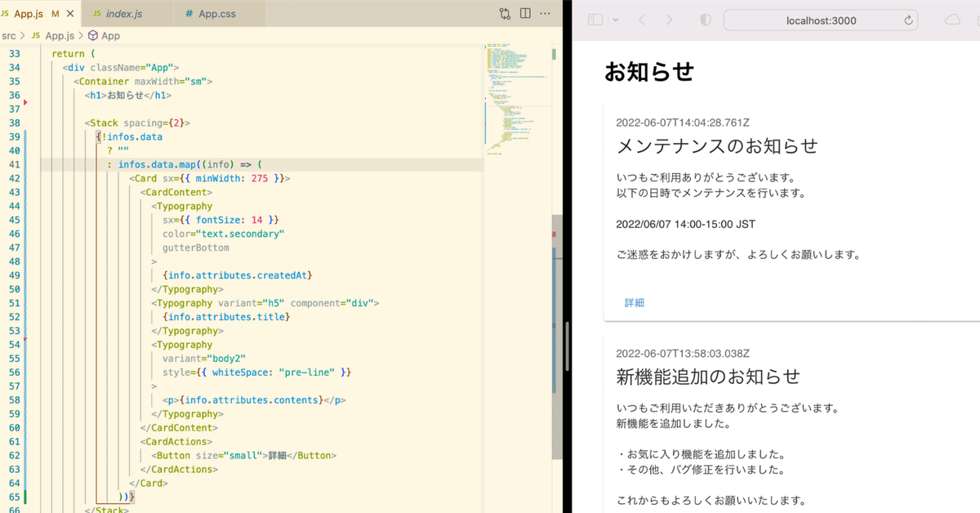
Task: Click the div className="App" code line
Action: tap(121, 67)
